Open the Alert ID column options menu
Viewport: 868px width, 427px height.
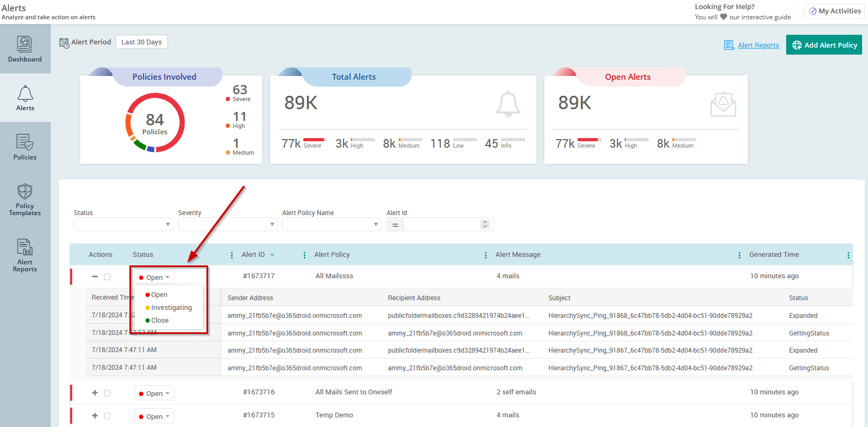[x=304, y=255]
